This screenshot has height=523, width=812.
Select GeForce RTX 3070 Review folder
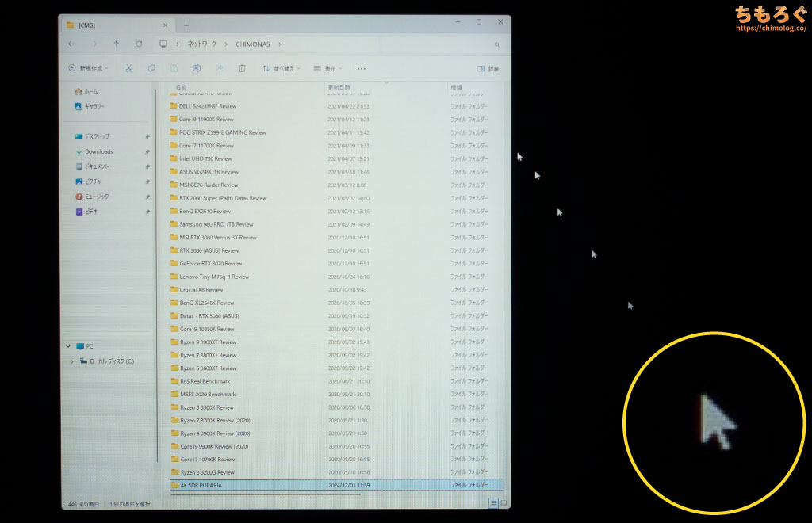point(211,264)
